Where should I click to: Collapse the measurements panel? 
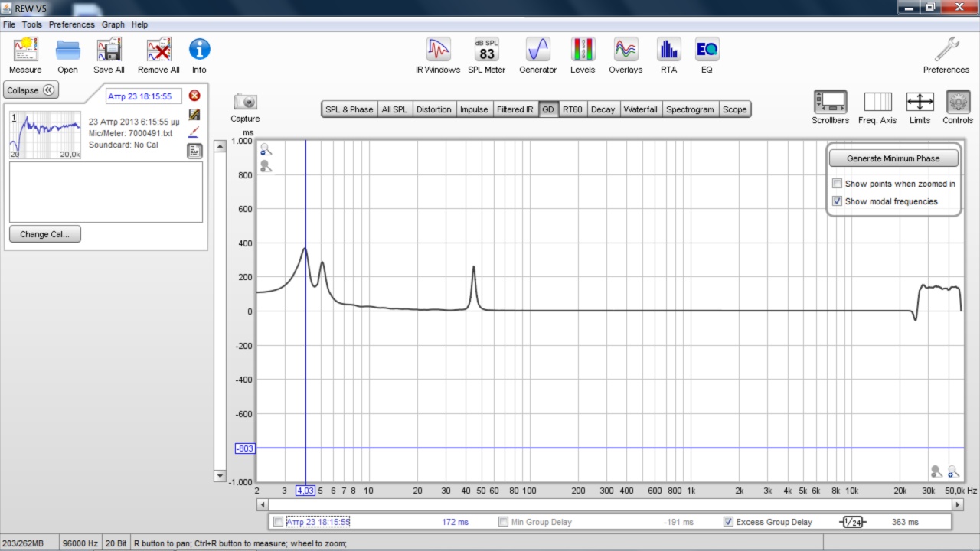[x=31, y=90]
